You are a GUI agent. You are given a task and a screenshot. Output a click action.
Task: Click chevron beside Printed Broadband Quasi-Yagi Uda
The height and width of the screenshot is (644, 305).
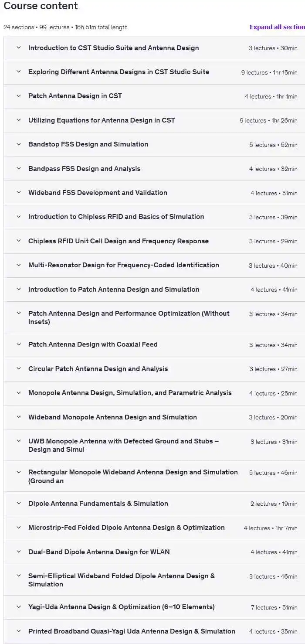tap(18, 631)
